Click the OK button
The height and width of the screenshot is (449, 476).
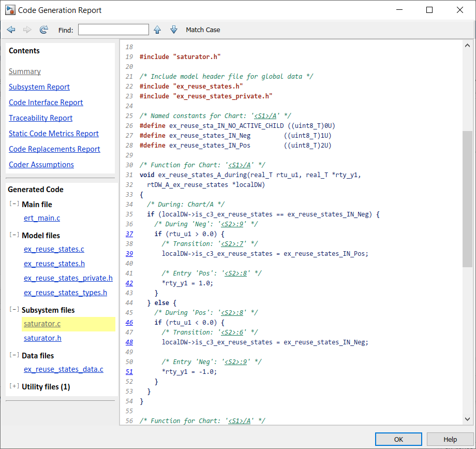(x=398, y=439)
